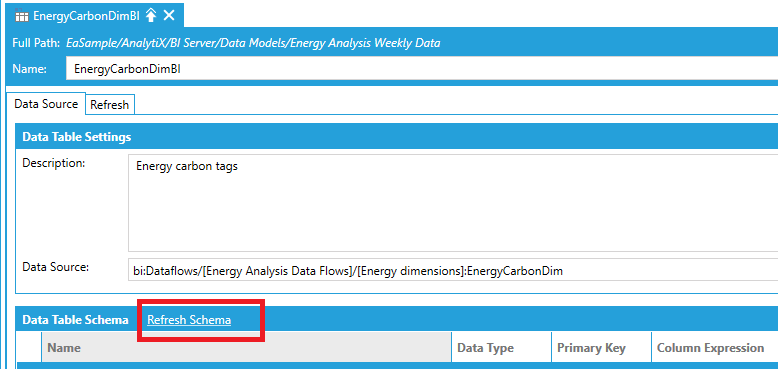The height and width of the screenshot is (369, 778).
Task: Close the EnergyCarbonDimBI tab with the X
Action: pos(169,15)
